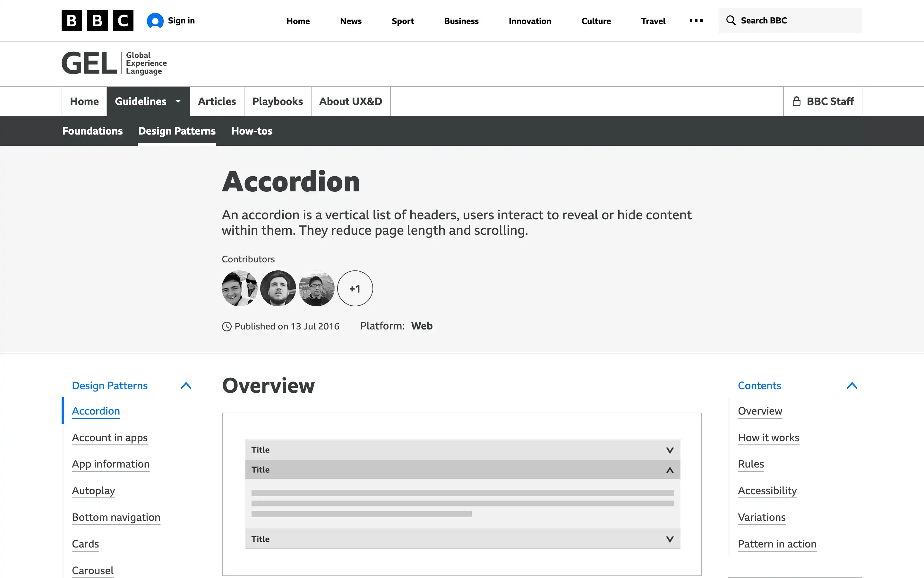The image size is (924, 578).
Task: Switch to Foundations sub-navigation
Action: point(92,131)
